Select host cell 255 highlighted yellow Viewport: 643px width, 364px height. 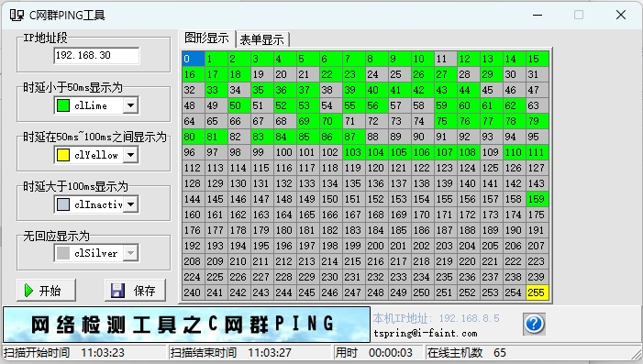coord(538,292)
